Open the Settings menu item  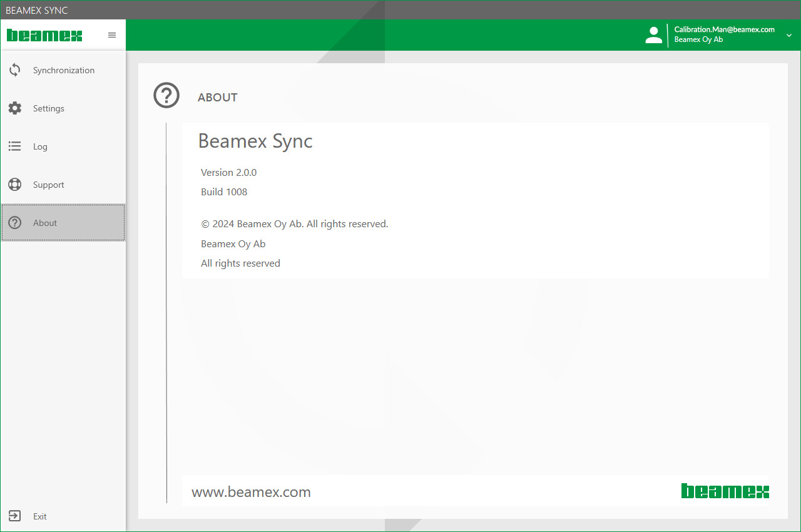click(63, 108)
